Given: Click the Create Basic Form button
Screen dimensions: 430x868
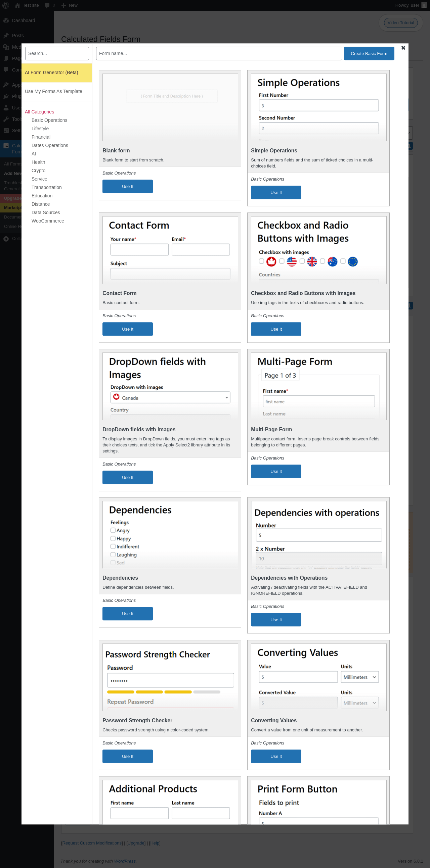Looking at the screenshot, I should click(369, 54).
